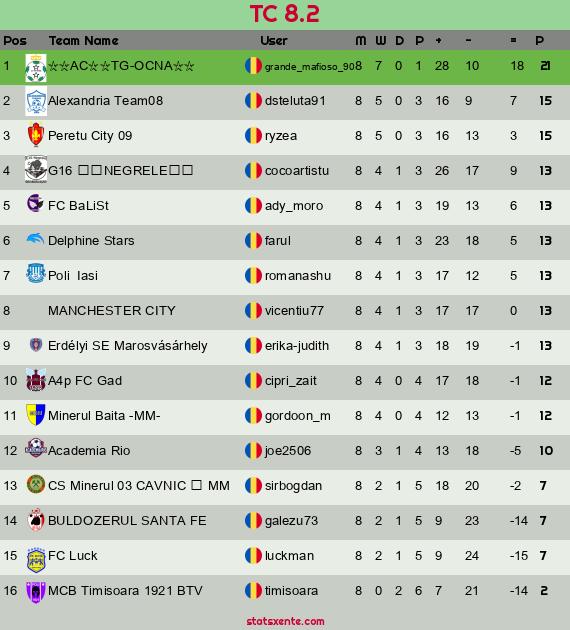
Task: Select the MANCHESTER CITY team name
Action: click(x=112, y=311)
